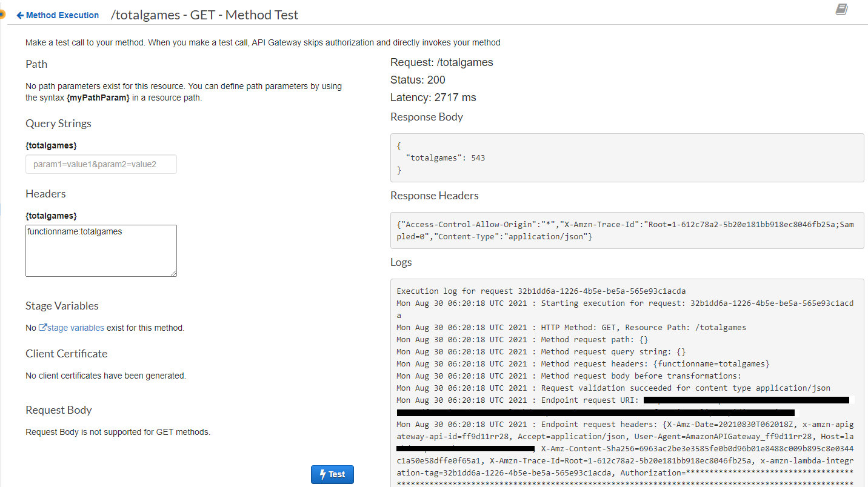Go back to Method Execution
The image size is (868, 487).
pyautogui.click(x=58, y=15)
